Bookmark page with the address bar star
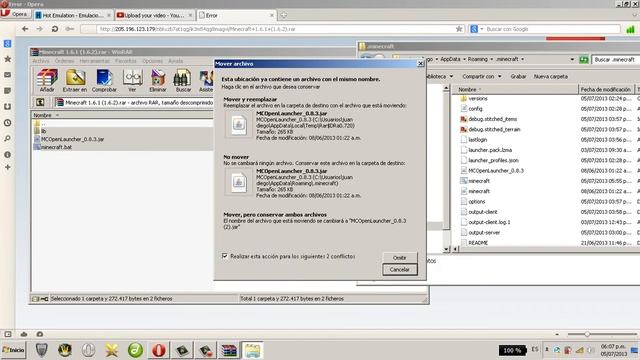This screenshot has width=640, height=360. pos(459,29)
